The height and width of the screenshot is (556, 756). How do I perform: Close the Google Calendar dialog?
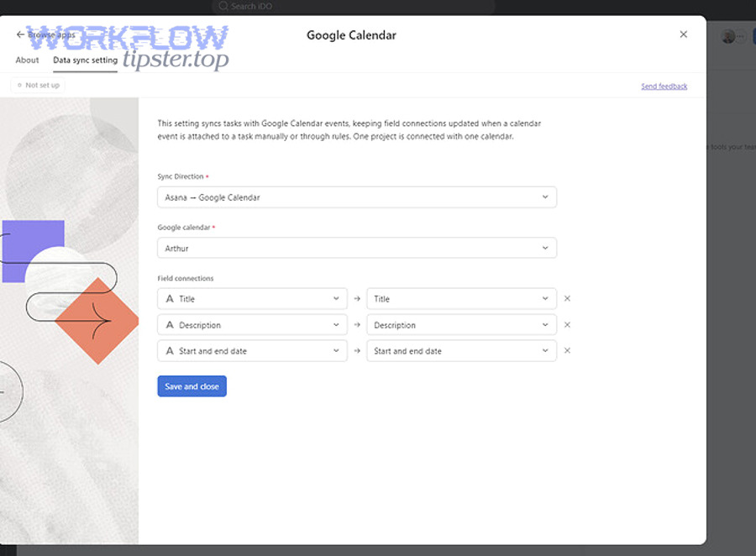pyautogui.click(x=683, y=34)
